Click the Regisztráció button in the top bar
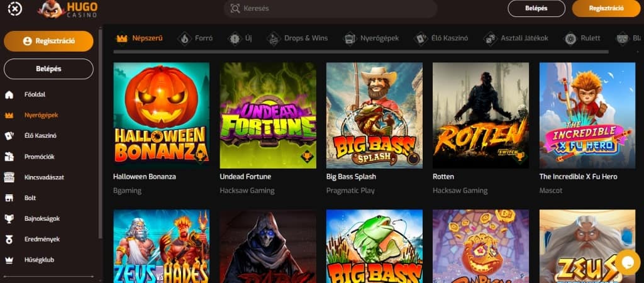 coord(606,8)
